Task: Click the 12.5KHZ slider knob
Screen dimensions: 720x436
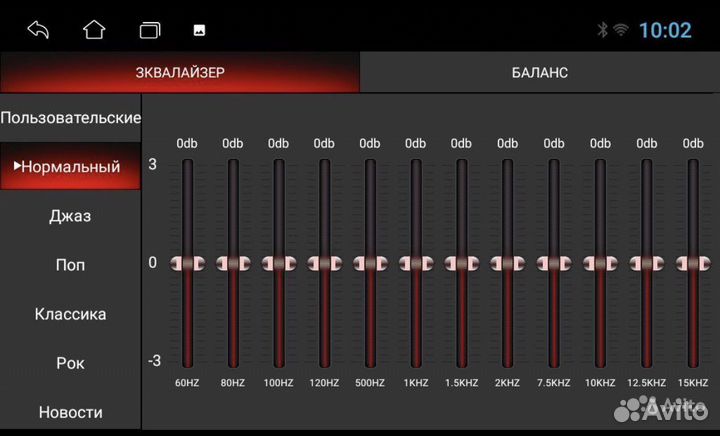Action: coord(647,263)
